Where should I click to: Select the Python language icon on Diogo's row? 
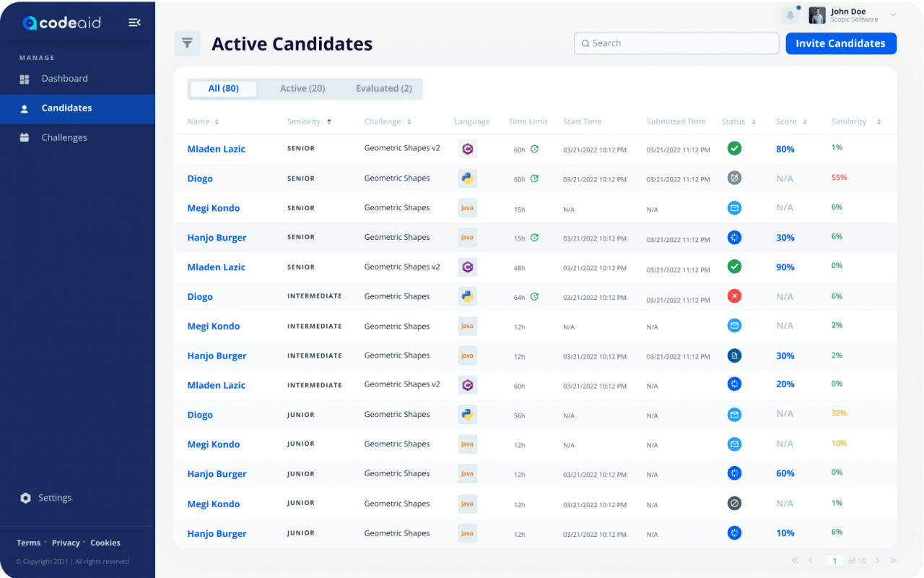(467, 178)
